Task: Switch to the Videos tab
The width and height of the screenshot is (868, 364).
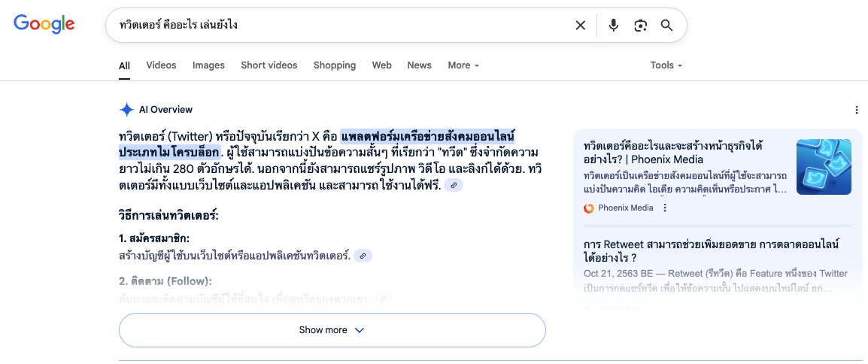Action: tap(161, 65)
